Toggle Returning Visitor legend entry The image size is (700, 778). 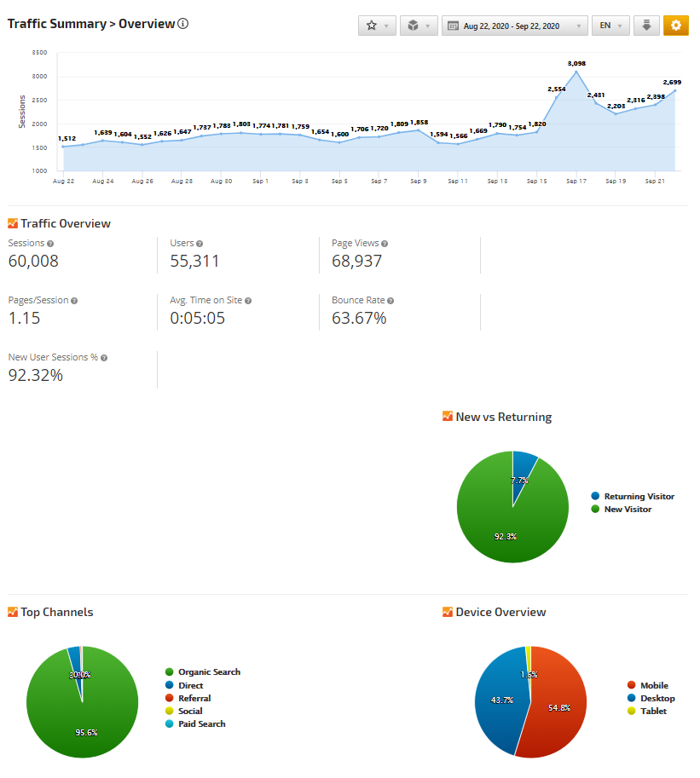click(x=633, y=496)
